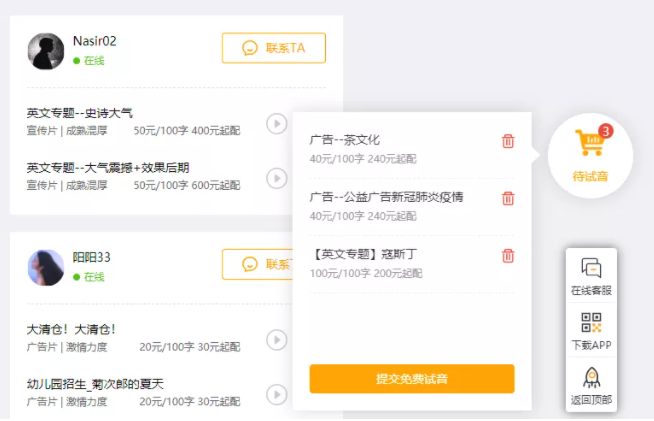
Task: Play 大清仓！大清仓！ audio sample
Action: point(276,340)
